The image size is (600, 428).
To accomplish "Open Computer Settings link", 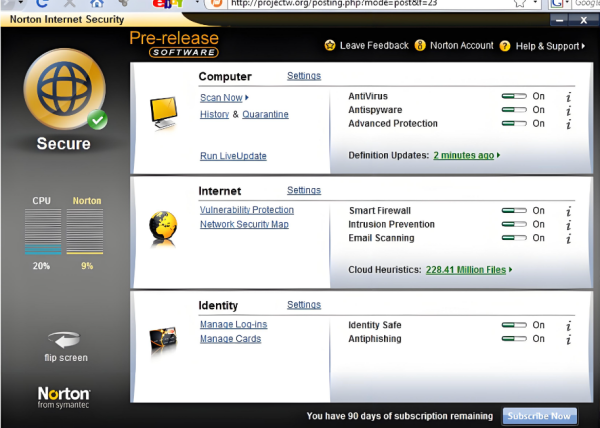I will click(304, 76).
